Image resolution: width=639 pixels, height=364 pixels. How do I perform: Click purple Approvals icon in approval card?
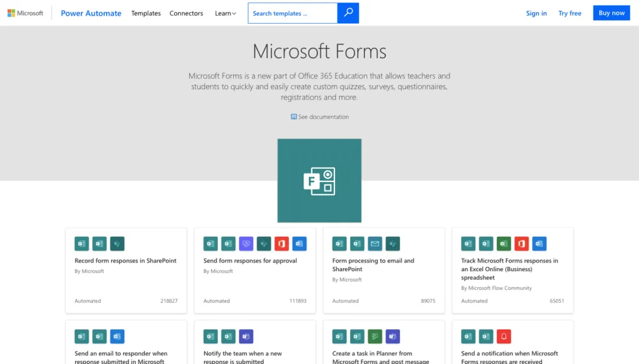[246, 244]
